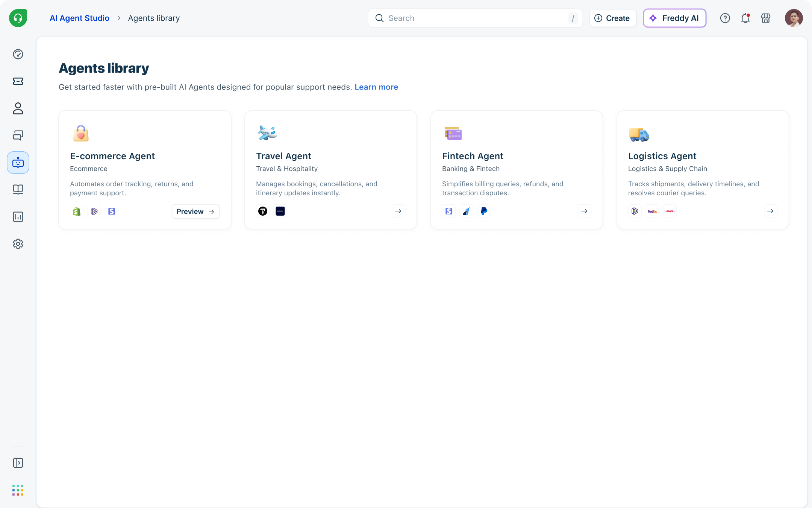Open the knowledge base book icon
The width and height of the screenshot is (812, 508).
click(18, 189)
